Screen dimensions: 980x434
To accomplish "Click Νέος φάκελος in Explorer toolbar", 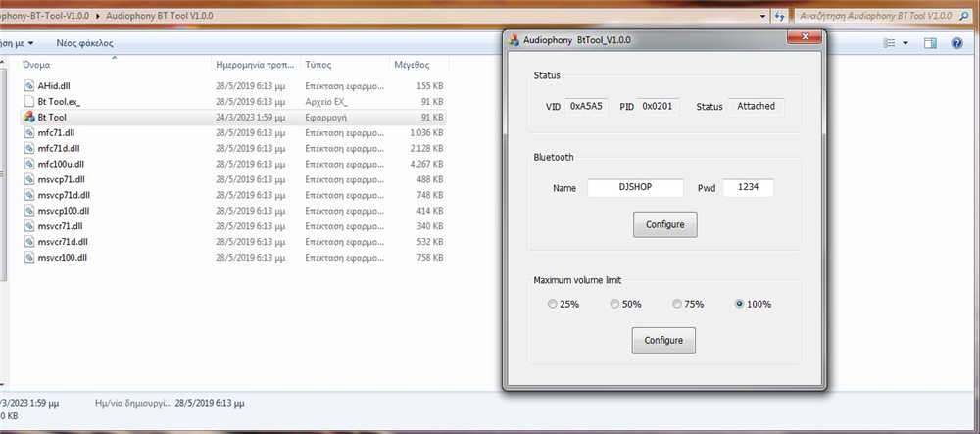I will tap(84, 43).
